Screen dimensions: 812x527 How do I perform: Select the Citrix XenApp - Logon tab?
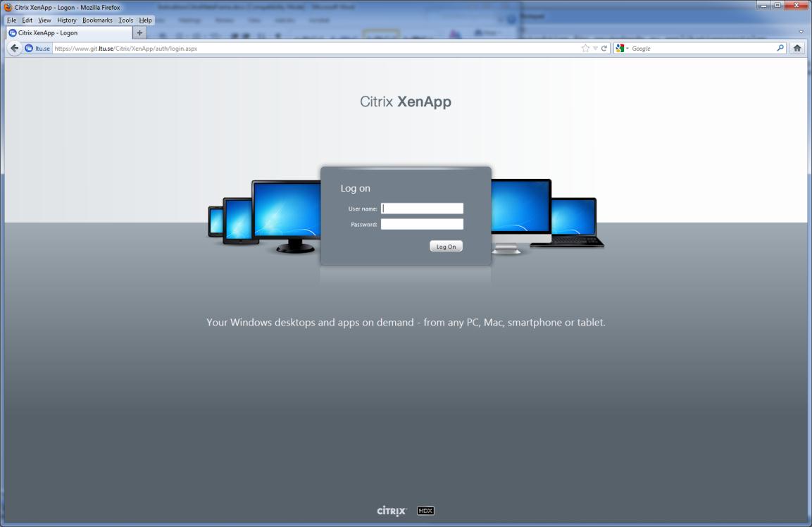pos(70,32)
